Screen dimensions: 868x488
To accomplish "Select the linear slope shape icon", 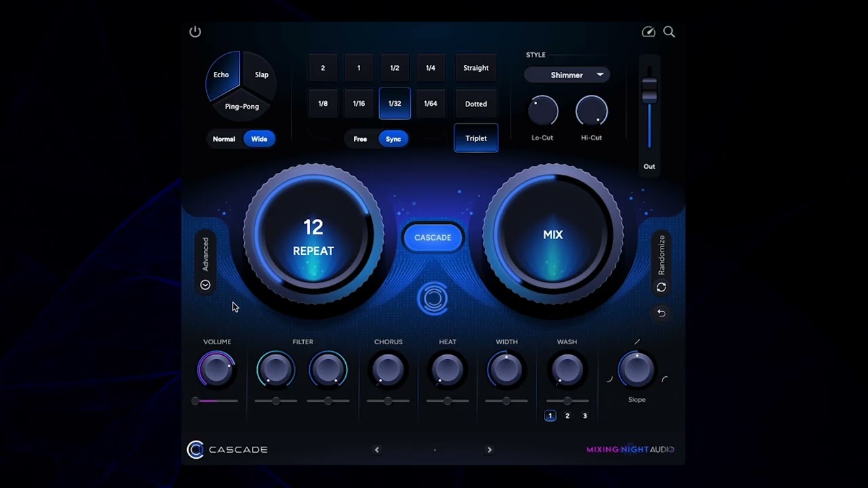I will point(637,342).
